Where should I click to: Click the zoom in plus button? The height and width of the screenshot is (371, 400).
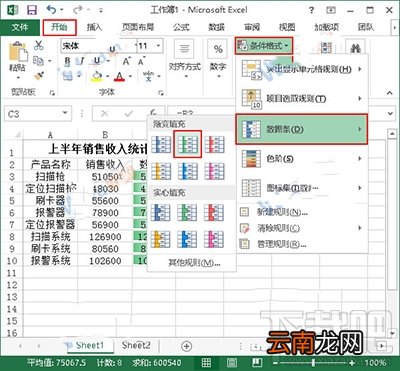click(352, 362)
